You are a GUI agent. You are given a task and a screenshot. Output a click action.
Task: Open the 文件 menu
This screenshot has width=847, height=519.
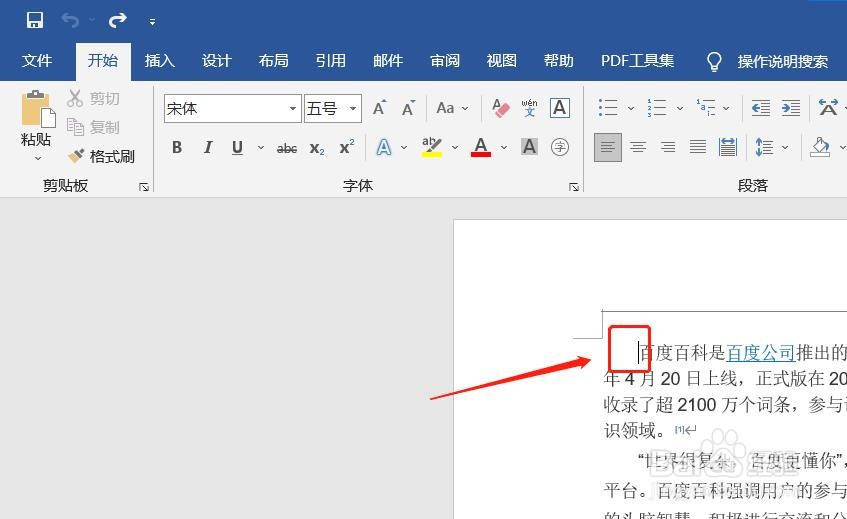pos(37,60)
